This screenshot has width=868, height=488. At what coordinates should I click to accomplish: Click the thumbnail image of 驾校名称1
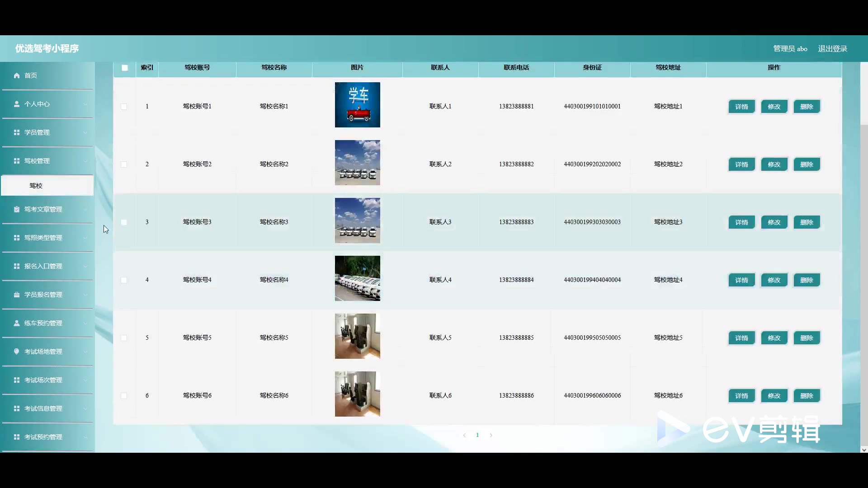[357, 105]
